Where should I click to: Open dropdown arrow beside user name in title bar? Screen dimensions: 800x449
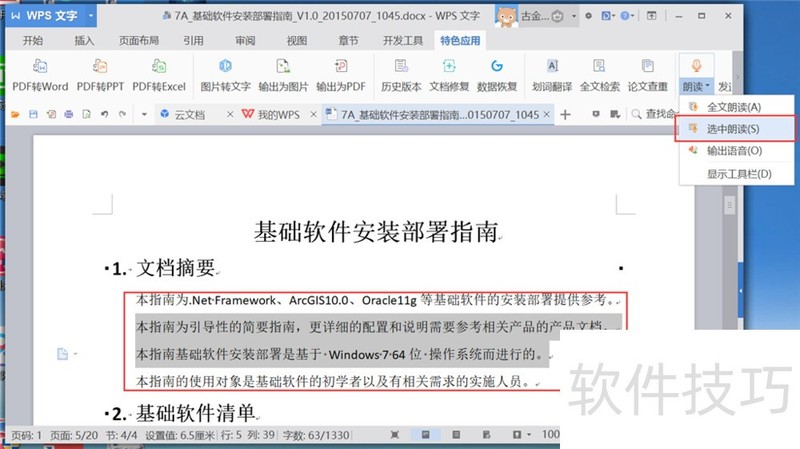pos(573,16)
